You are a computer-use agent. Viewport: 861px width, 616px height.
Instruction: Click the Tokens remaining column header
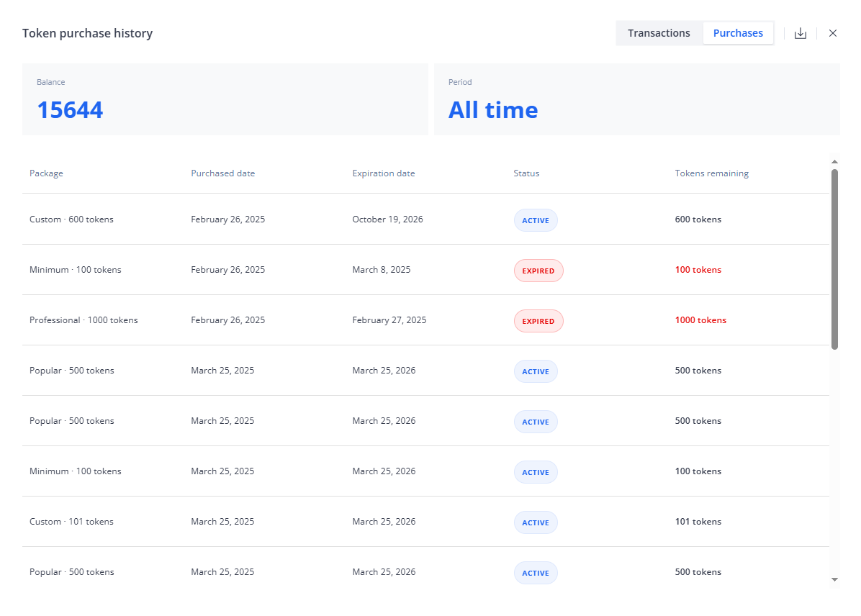(711, 173)
